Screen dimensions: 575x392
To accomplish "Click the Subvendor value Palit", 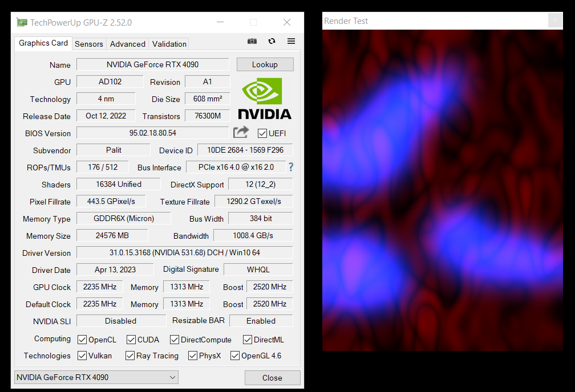I will pos(114,150).
